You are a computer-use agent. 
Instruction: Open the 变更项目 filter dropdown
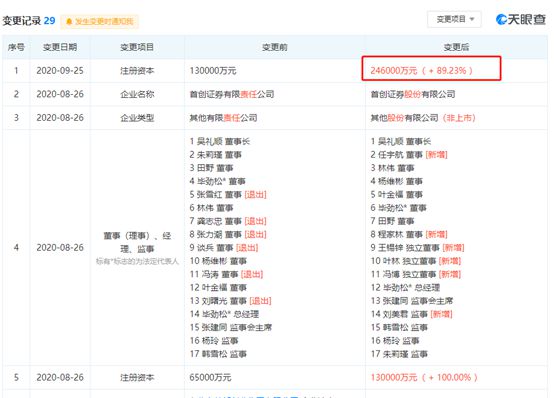[454, 19]
